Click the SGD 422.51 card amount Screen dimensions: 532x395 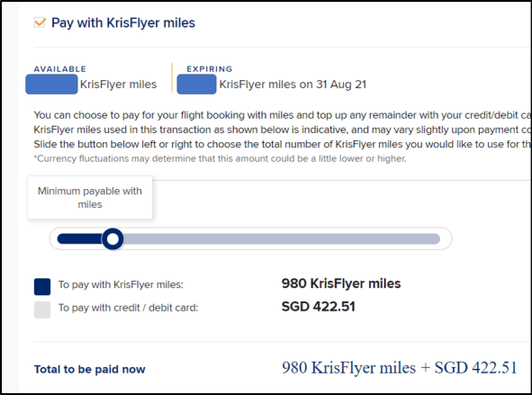[319, 307]
